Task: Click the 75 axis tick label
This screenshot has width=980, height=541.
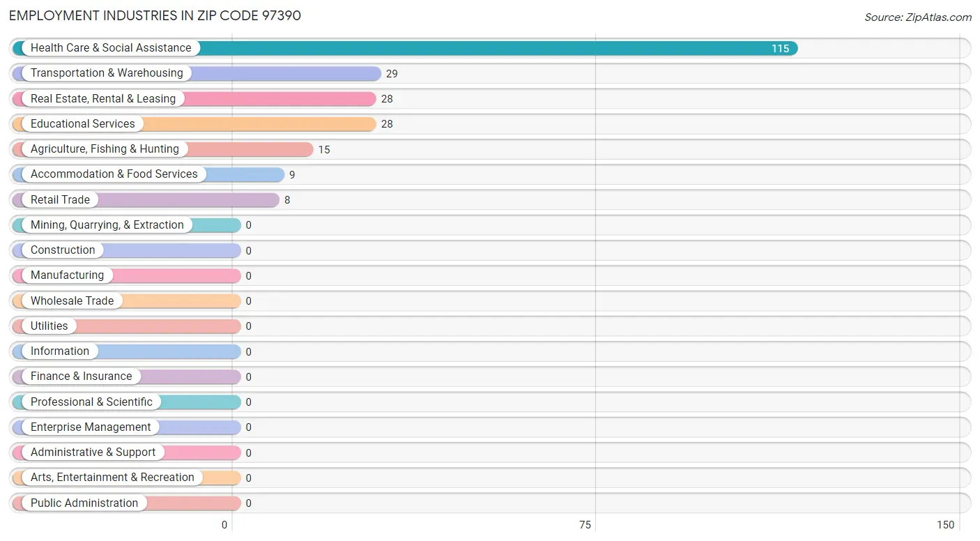Action: [585, 525]
